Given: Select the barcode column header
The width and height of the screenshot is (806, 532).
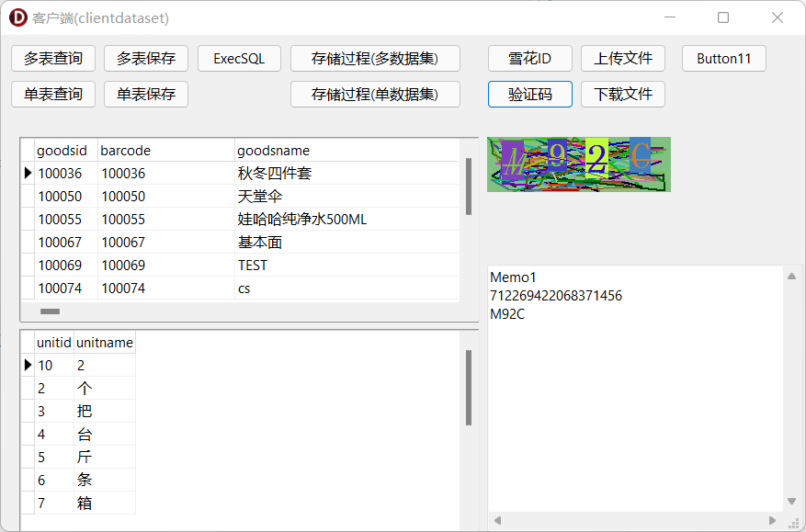Looking at the screenshot, I should click(166, 151).
